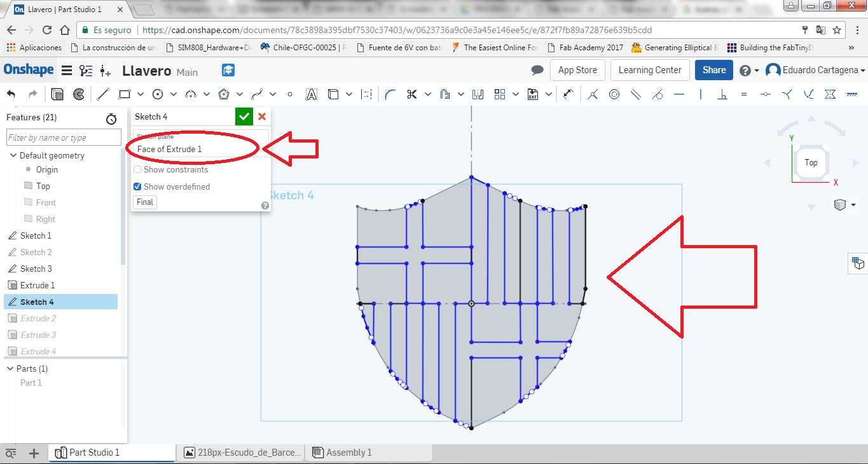This screenshot has height=464, width=868.
Task: Accept Sketch 4 with the green checkmark
Action: 244,117
